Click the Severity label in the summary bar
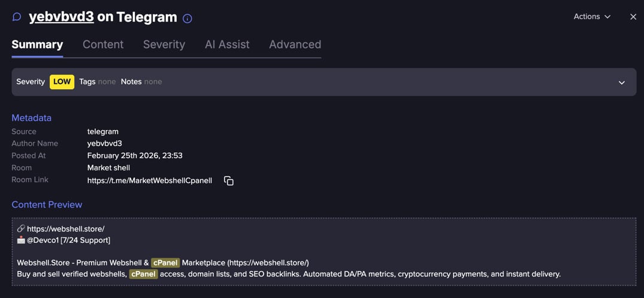644x298 pixels. click(31, 82)
